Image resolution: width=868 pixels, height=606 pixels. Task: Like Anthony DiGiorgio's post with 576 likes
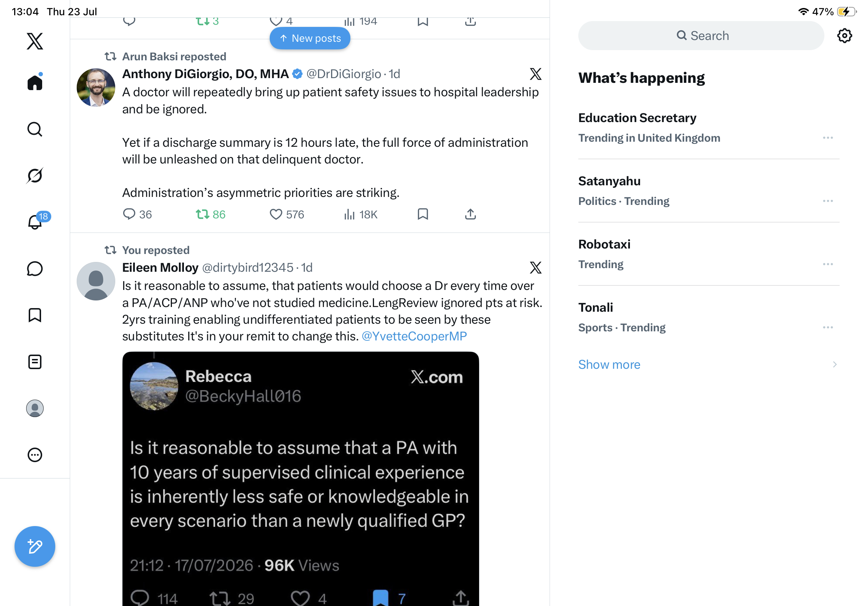point(286,214)
